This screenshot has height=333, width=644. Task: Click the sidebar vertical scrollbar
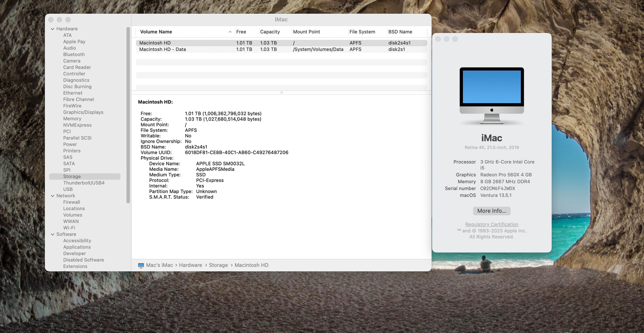(128, 116)
